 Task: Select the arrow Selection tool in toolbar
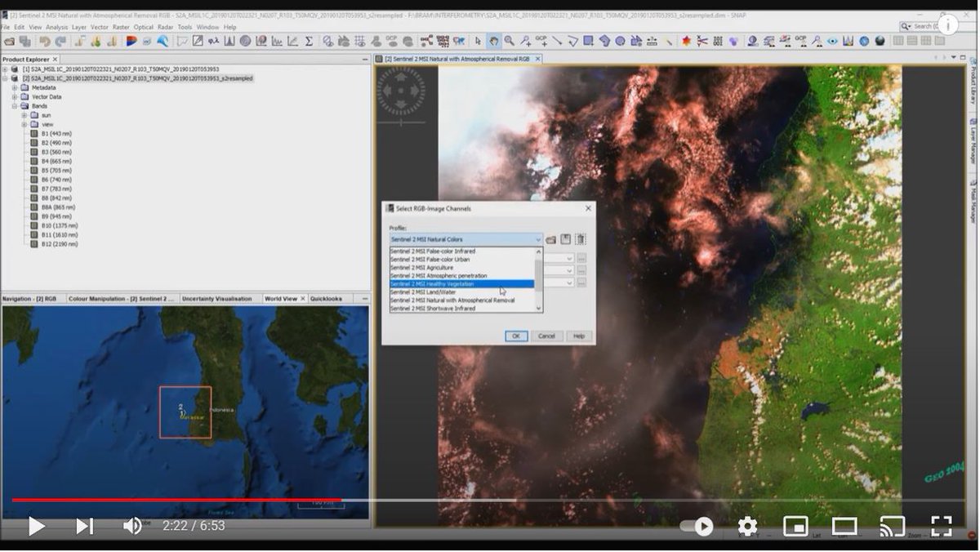(x=479, y=41)
